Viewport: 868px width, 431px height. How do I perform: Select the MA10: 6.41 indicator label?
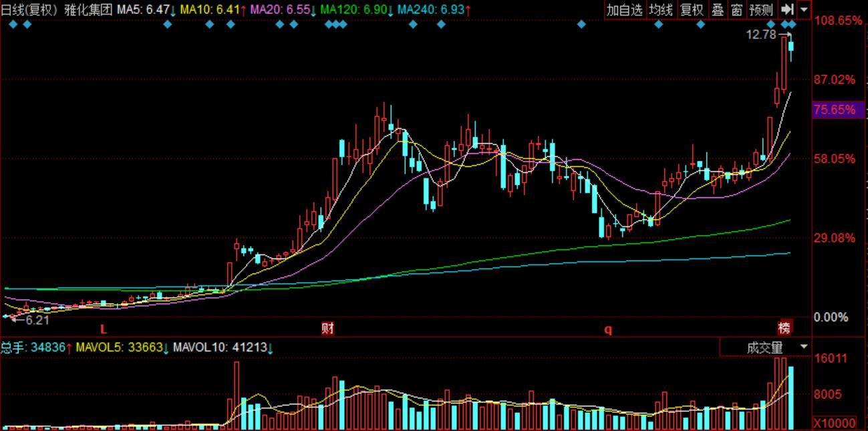pos(212,9)
